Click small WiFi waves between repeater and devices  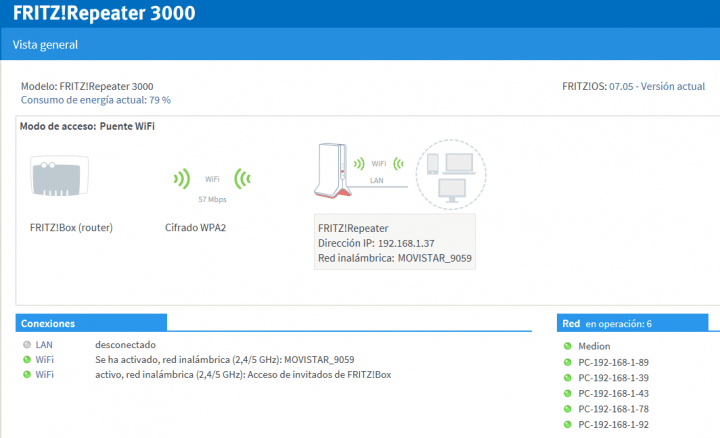(x=379, y=163)
